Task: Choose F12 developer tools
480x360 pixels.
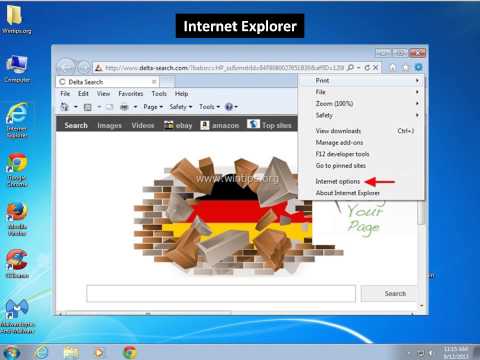Action: click(x=361, y=154)
